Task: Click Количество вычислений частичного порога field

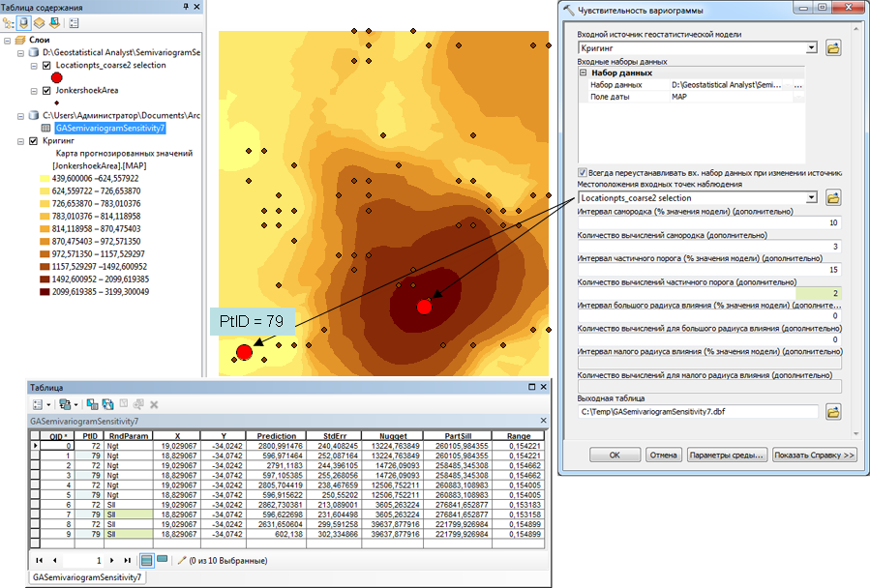Action: [x=709, y=293]
